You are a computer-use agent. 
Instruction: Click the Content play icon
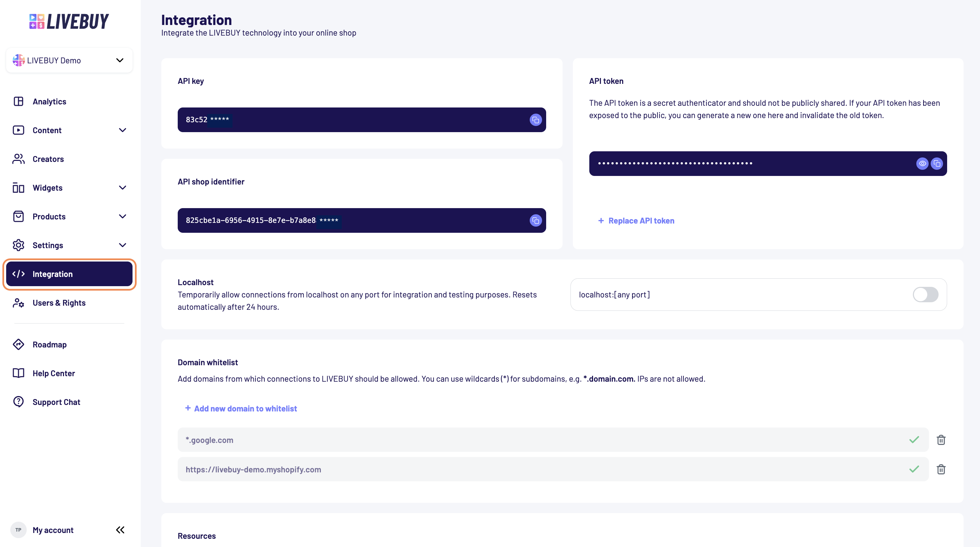18,130
